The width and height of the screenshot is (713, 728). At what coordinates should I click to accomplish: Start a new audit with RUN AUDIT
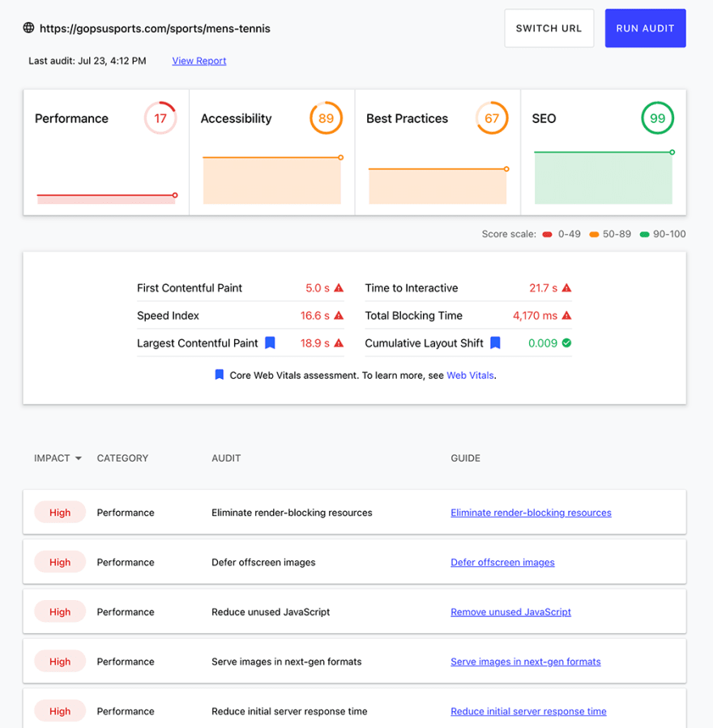point(645,28)
